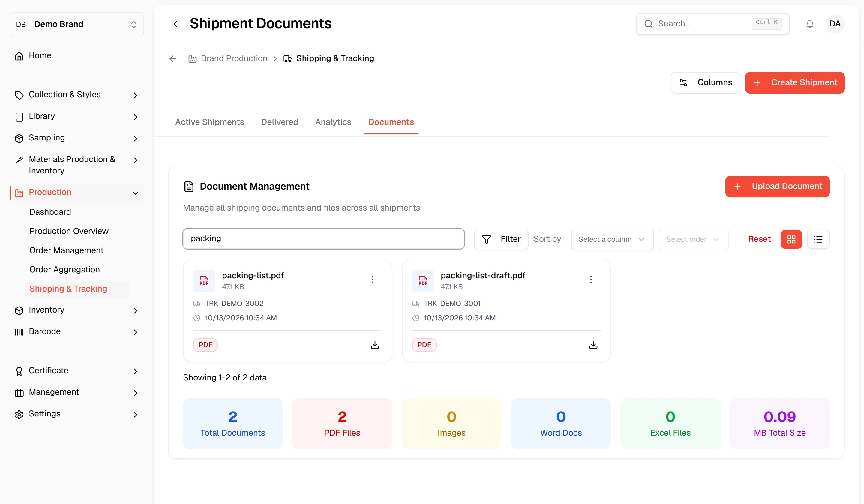Viewport: 864px width, 504px height.
Task: Switch to the Analytics tab
Action: [333, 122]
